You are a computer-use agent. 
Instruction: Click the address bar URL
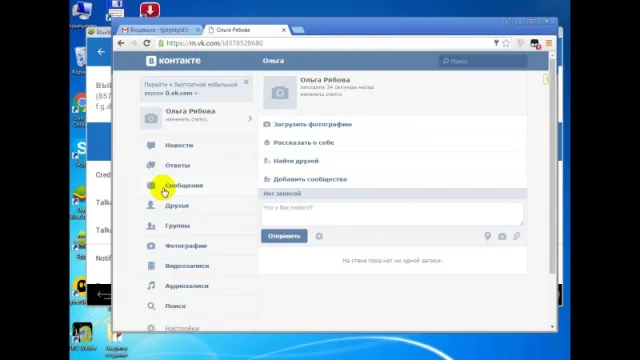click(215, 43)
